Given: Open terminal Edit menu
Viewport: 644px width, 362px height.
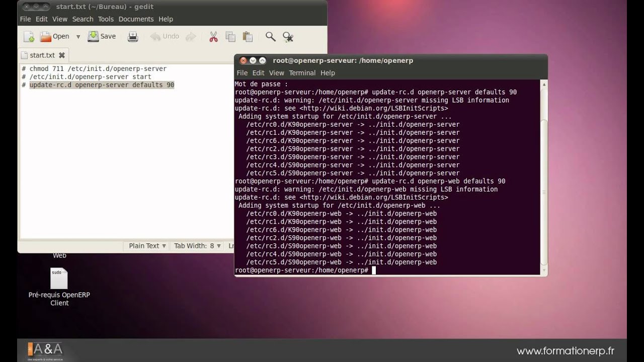Looking at the screenshot, I should pos(258,73).
